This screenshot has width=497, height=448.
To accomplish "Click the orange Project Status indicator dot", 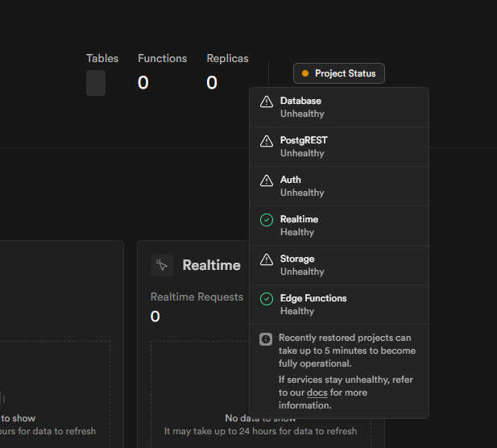I will pos(305,74).
